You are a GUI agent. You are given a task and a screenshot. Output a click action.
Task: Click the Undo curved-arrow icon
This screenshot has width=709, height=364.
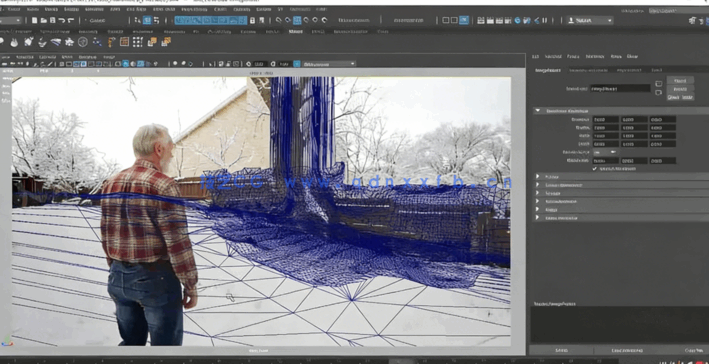tap(62, 20)
